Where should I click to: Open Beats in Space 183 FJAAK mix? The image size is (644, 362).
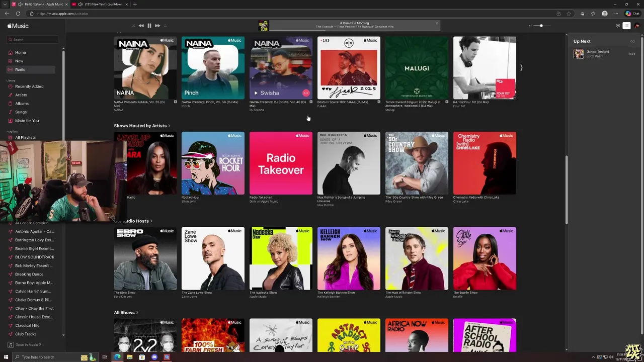tap(349, 68)
